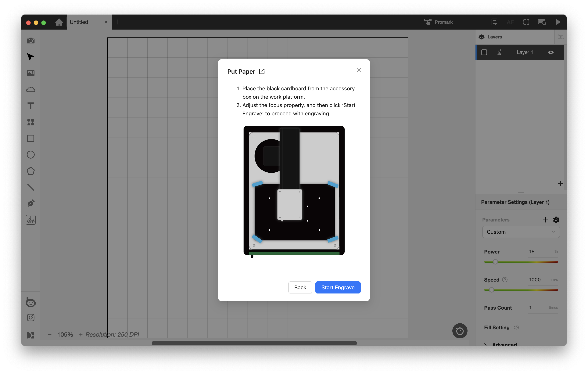
Task: Switch to the Untitled tab
Action: point(89,22)
